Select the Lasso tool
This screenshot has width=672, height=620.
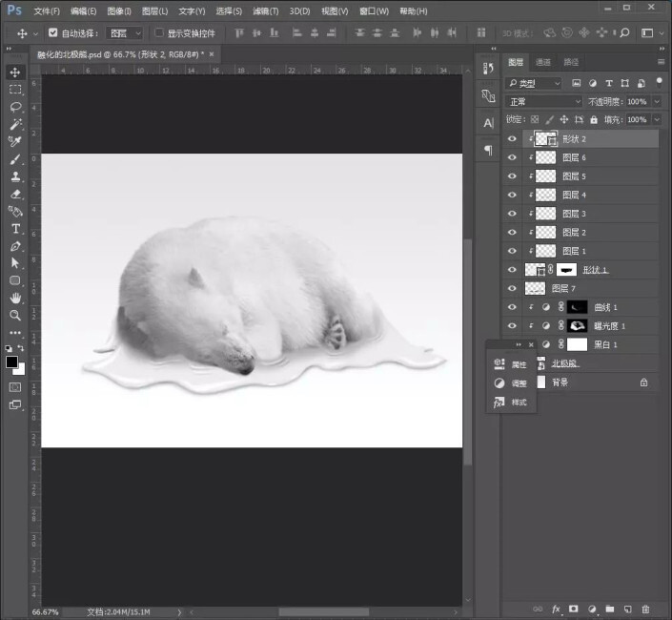coord(16,107)
